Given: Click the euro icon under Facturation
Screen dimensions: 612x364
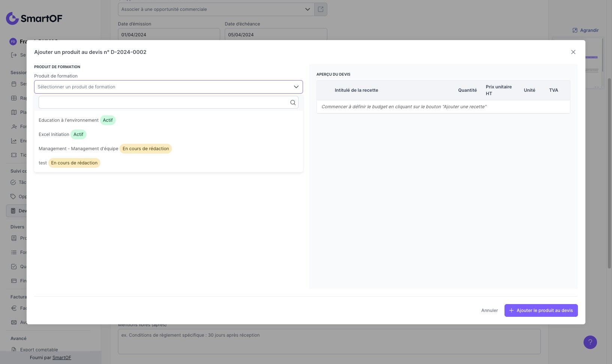Looking at the screenshot, I should [14, 308].
